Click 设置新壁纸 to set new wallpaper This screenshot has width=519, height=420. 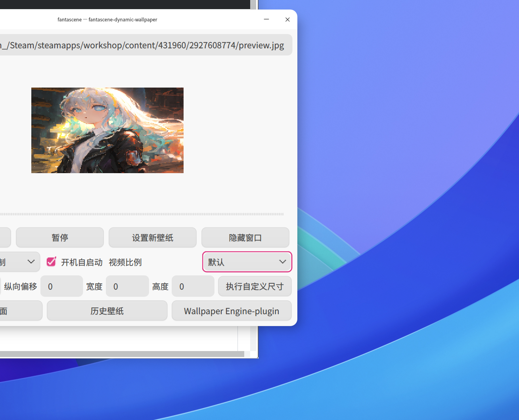click(153, 238)
